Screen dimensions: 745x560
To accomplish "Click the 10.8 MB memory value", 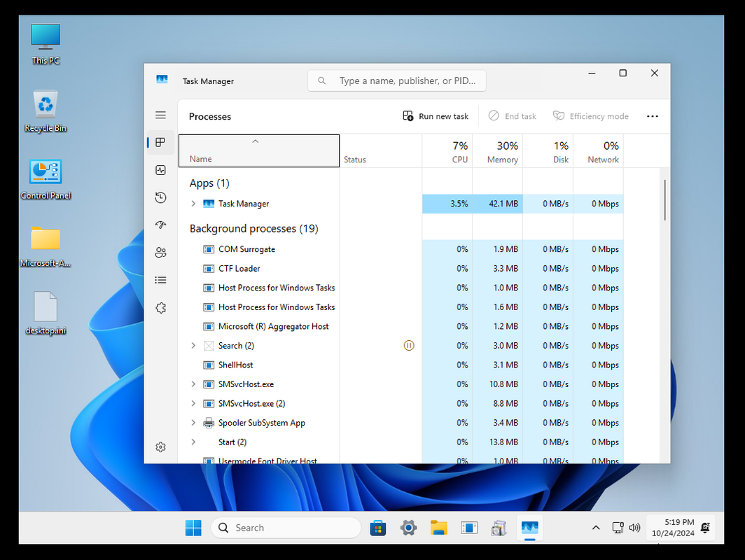I will pyautogui.click(x=503, y=384).
